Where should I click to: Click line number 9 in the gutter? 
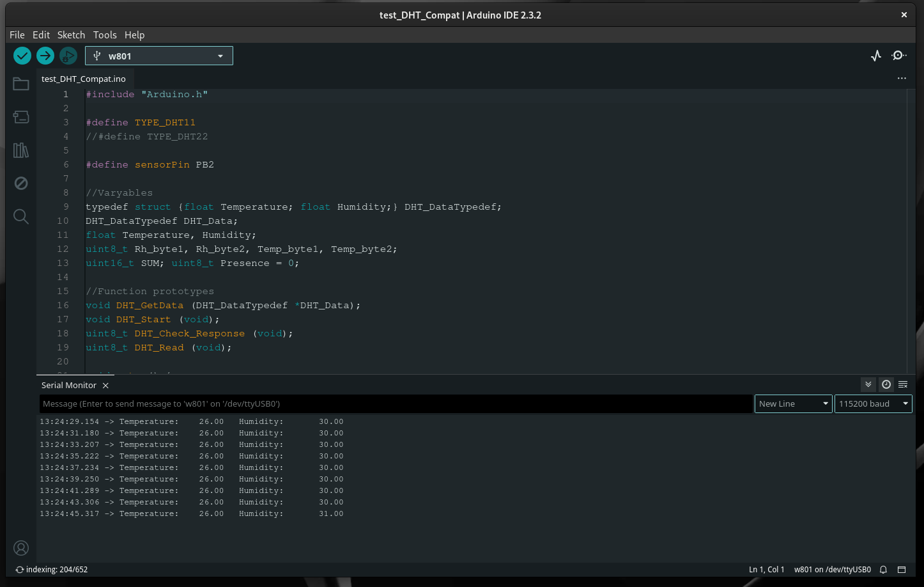[x=66, y=207]
